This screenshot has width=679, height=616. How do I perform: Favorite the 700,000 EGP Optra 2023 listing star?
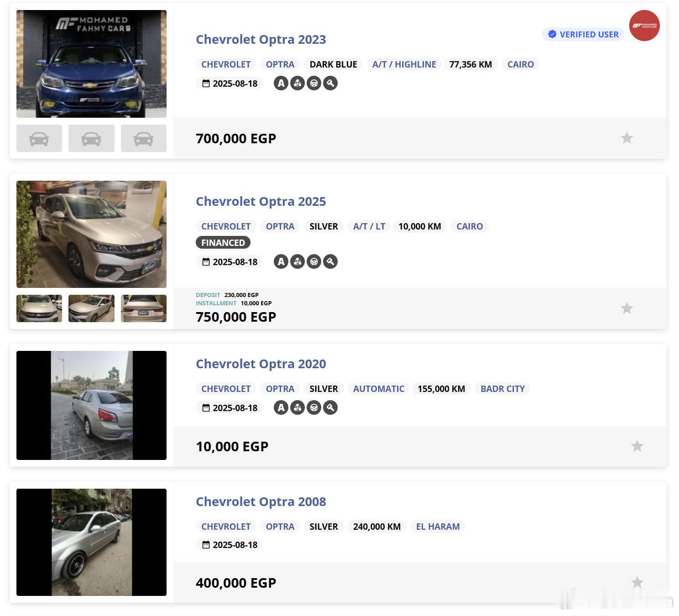tap(627, 138)
